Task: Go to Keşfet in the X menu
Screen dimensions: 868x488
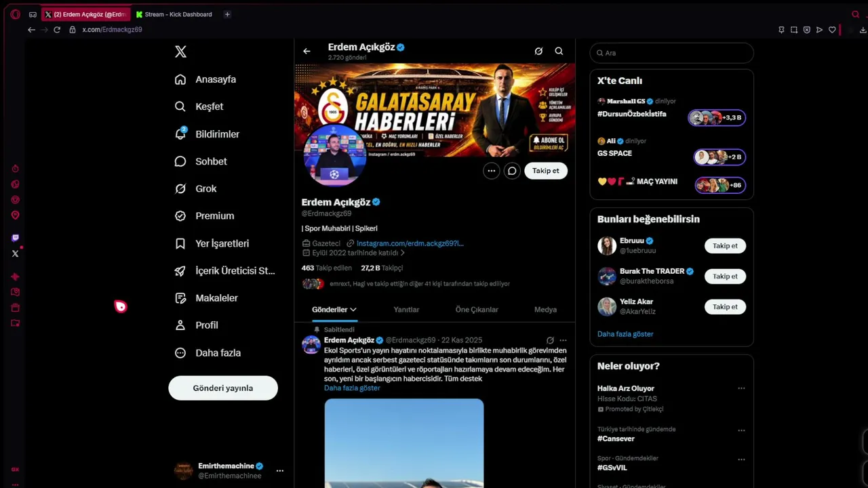Action: click(x=199, y=106)
